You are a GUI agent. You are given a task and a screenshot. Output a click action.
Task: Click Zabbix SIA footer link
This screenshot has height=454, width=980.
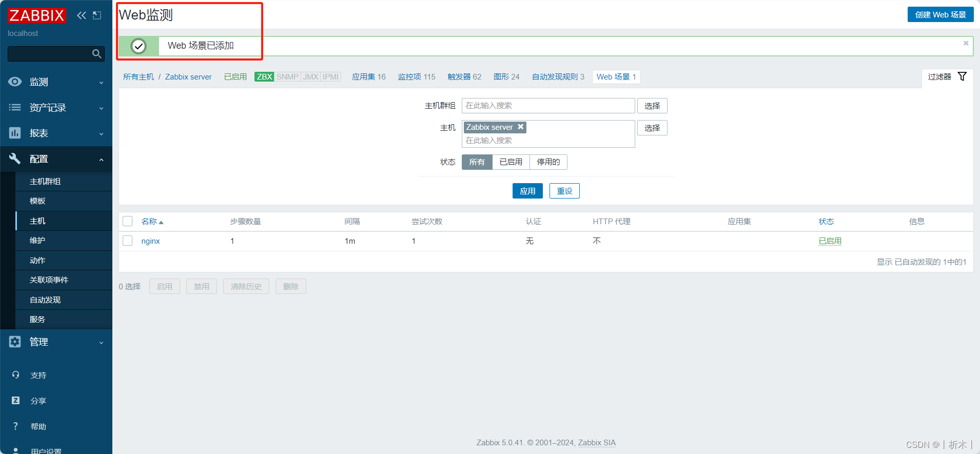(x=597, y=443)
